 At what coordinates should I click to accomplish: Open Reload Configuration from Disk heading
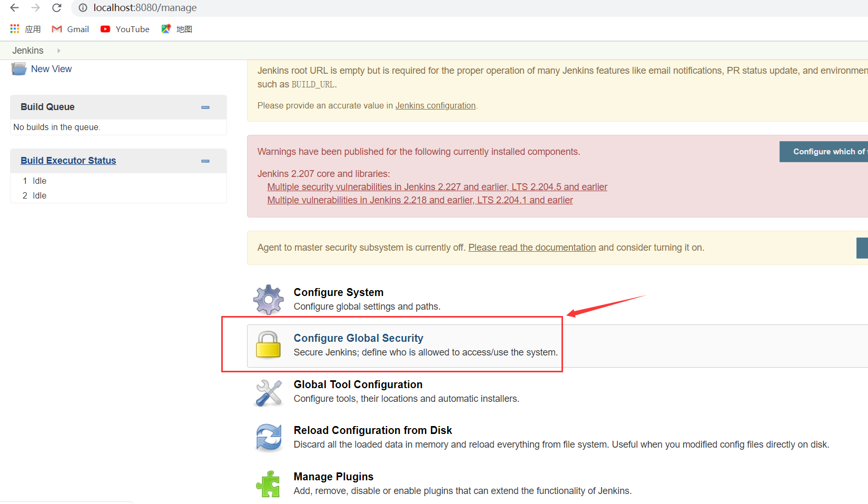point(373,430)
